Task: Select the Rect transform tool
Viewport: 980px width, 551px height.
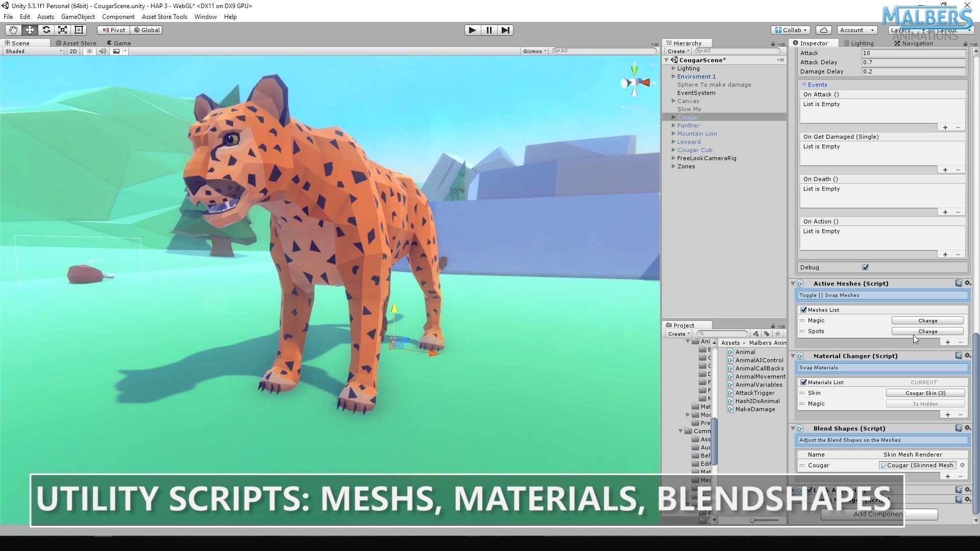Action: pyautogui.click(x=79, y=30)
